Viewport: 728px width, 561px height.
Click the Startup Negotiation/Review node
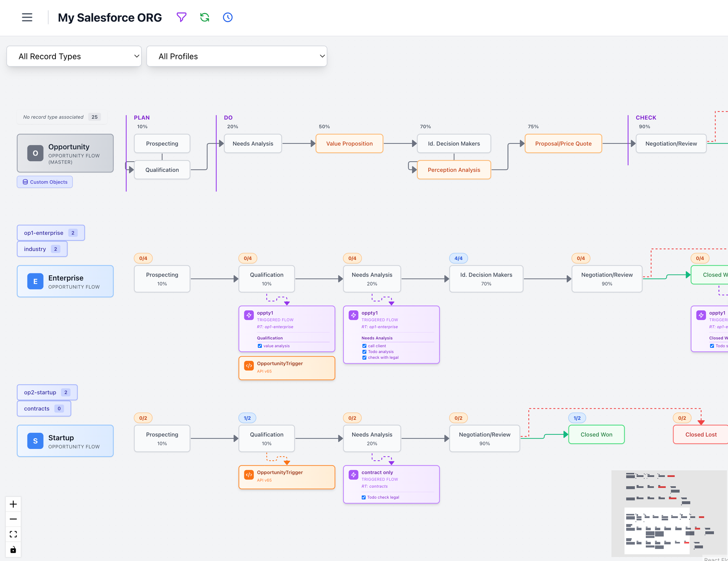click(485, 438)
